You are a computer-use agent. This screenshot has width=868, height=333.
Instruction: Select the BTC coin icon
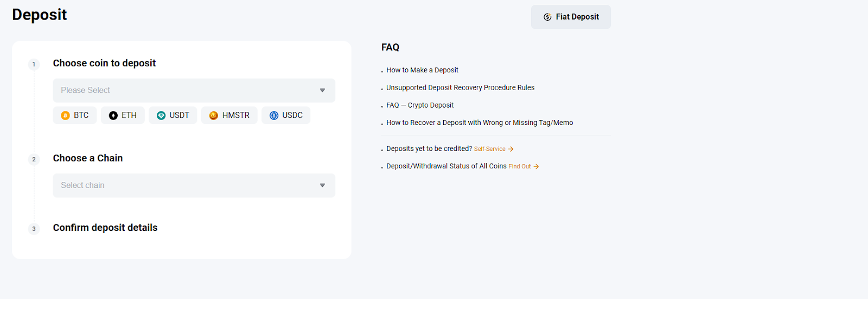tap(65, 116)
